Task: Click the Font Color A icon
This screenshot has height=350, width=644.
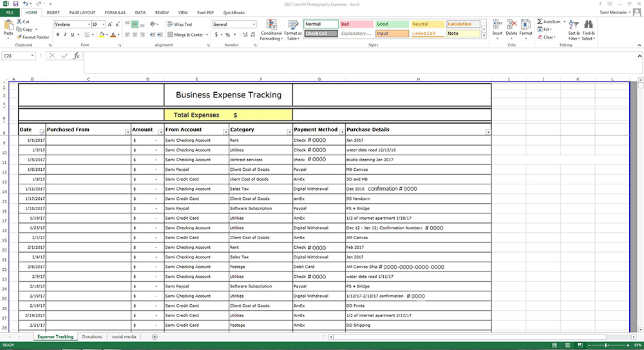Action: coord(113,35)
